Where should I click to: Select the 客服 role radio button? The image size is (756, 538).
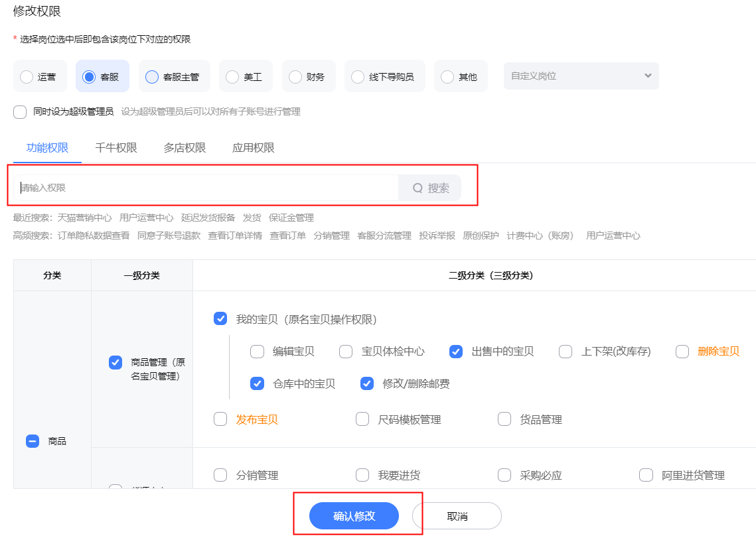tap(89, 77)
